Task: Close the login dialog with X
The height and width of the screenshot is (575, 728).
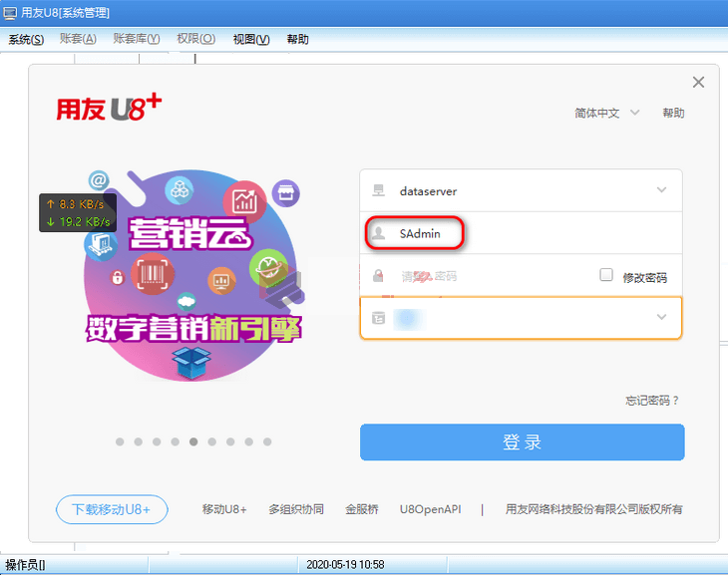Action: click(x=698, y=82)
